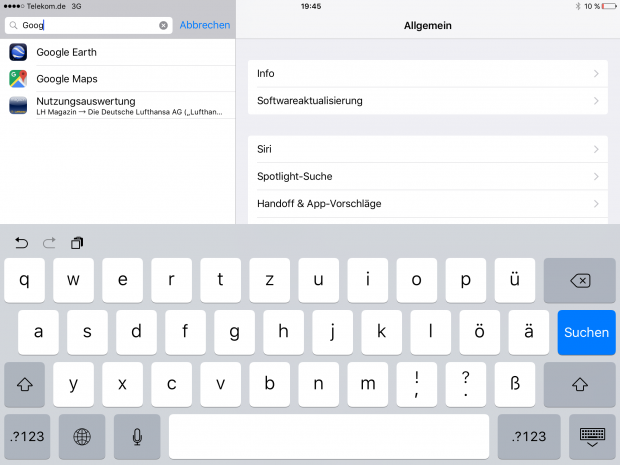Tap the redo arrow above keyboard
620x465 pixels.
pos(49,243)
